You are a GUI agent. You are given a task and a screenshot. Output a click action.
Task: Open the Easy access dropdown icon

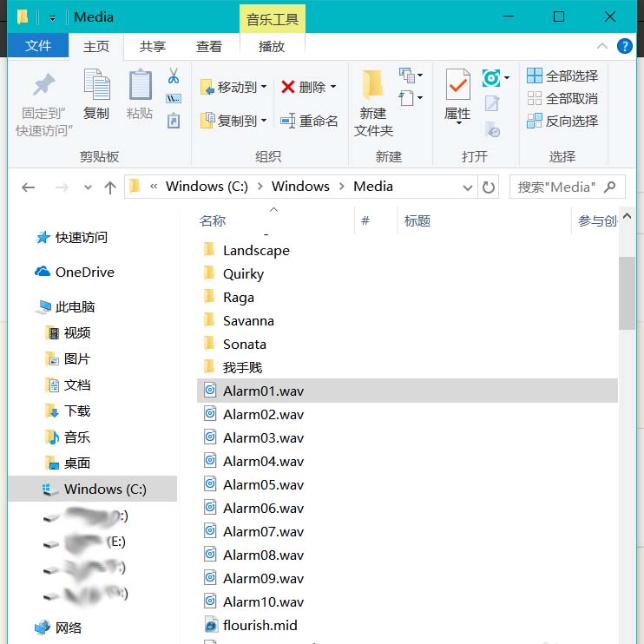411,98
